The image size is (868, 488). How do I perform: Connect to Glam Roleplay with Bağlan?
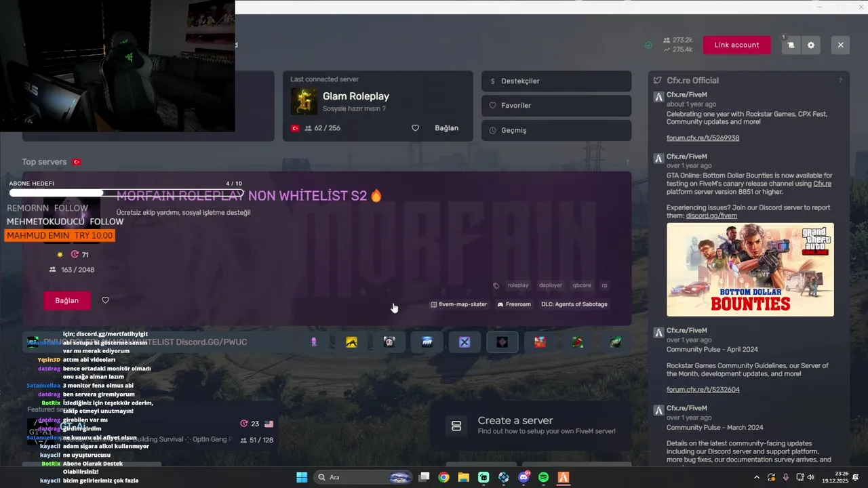pos(446,128)
